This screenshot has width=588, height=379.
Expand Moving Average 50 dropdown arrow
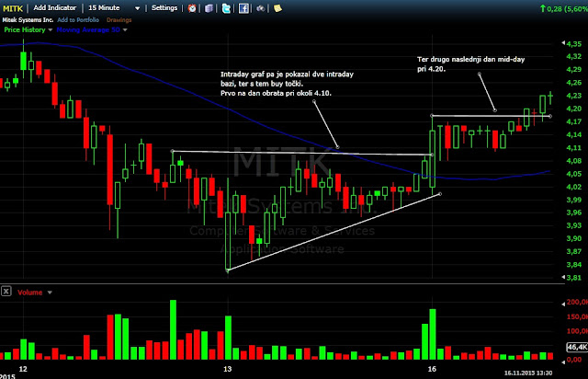(125, 29)
